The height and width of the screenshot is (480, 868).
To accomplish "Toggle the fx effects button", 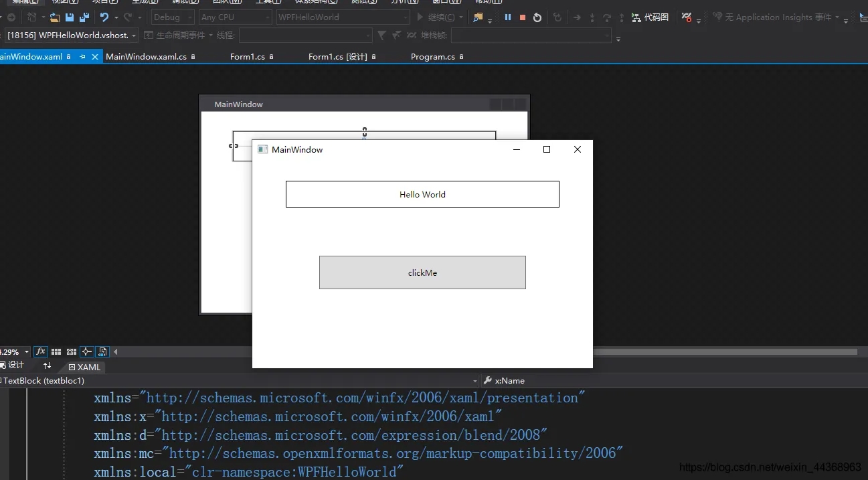I will [41, 351].
